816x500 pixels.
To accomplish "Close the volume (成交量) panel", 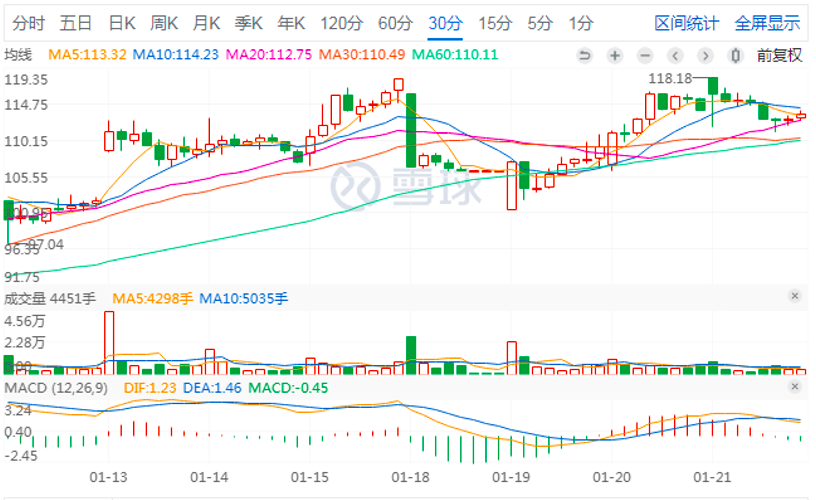I will click(x=794, y=296).
